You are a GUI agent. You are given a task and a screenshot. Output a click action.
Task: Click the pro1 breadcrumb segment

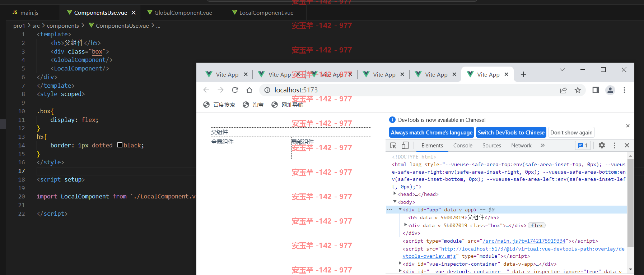pyautogui.click(x=19, y=26)
